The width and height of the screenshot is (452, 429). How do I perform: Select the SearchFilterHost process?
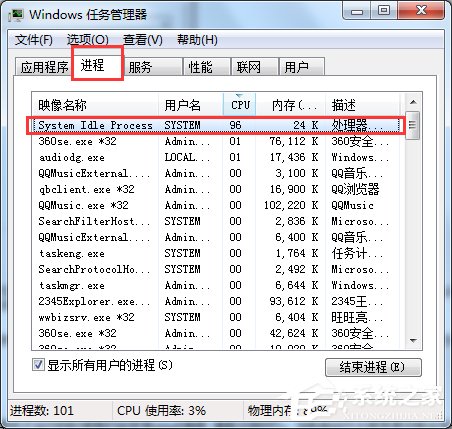[216, 221]
